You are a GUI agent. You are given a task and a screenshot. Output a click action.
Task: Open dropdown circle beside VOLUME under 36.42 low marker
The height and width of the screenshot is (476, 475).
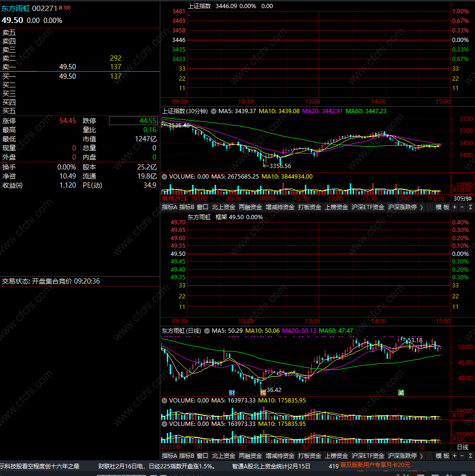[x=164, y=401]
